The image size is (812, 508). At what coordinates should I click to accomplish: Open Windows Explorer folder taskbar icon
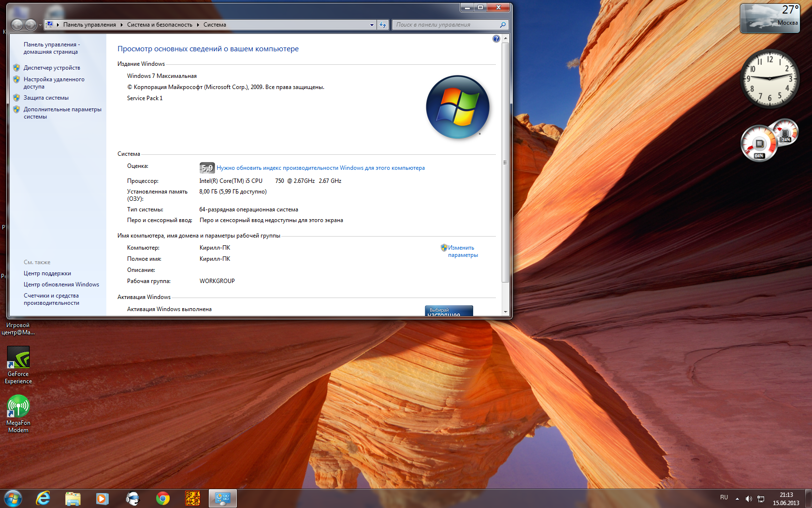73,498
